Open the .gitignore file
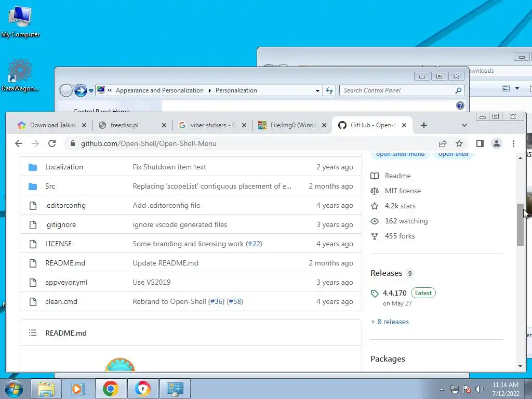The width and height of the screenshot is (532, 399). click(x=60, y=224)
